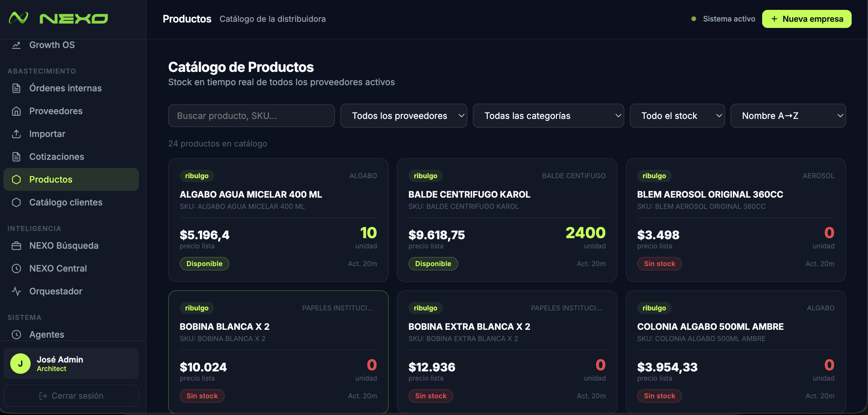The image size is (868, 415).
Task: Open the BLEM AEROSOL ORIGINAL 360CC card
Action: click(736, 220)
